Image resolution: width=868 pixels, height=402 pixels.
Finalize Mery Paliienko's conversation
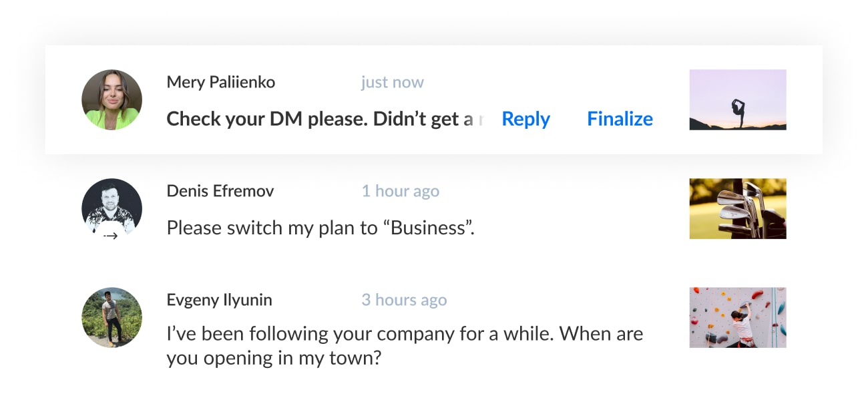tap(620, 119)
